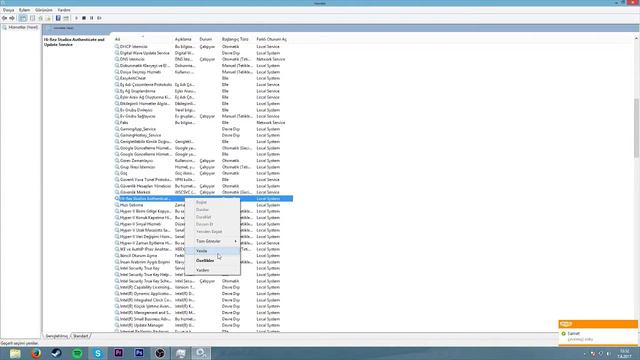Select the Faks service row
The height and width of the screenshot is (360, 640).
pos(203,122)
